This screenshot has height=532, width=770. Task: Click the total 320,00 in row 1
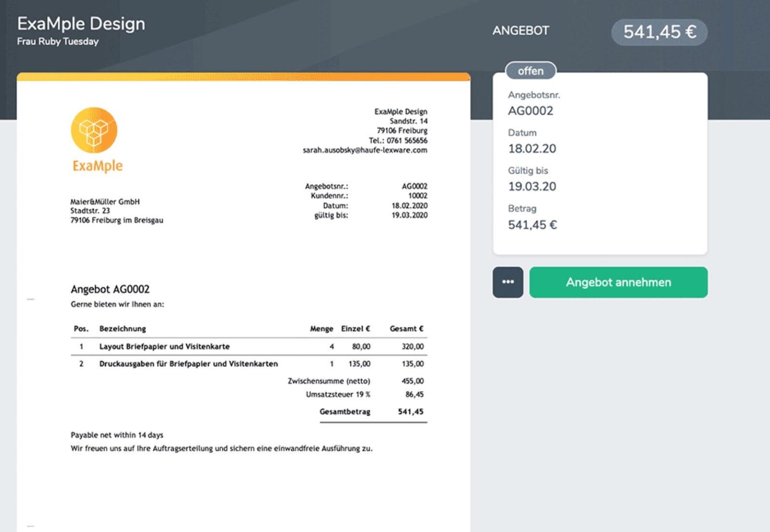coord(413,346)
